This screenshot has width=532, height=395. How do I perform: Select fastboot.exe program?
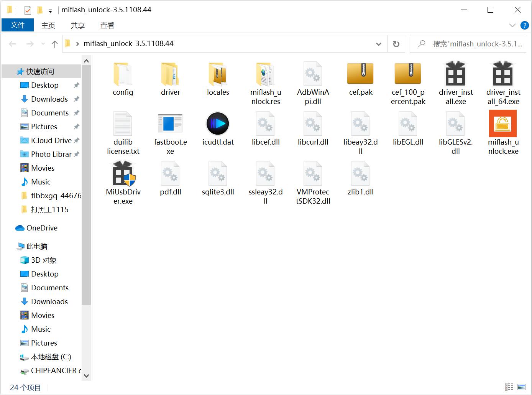click(170, 133)
